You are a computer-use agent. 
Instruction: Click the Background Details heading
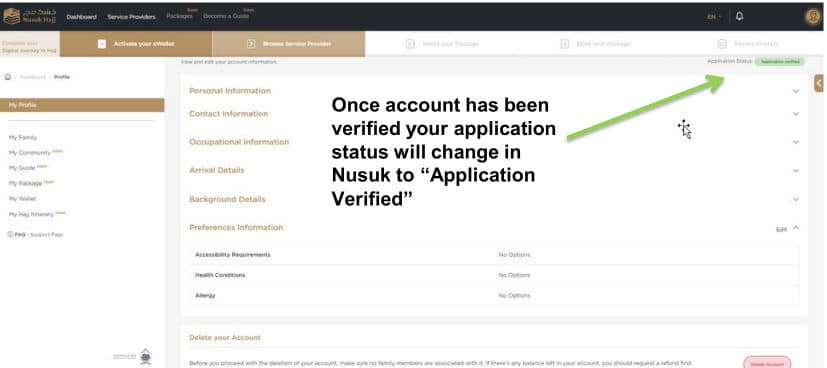pyautogui.click(x=227, y=199)
